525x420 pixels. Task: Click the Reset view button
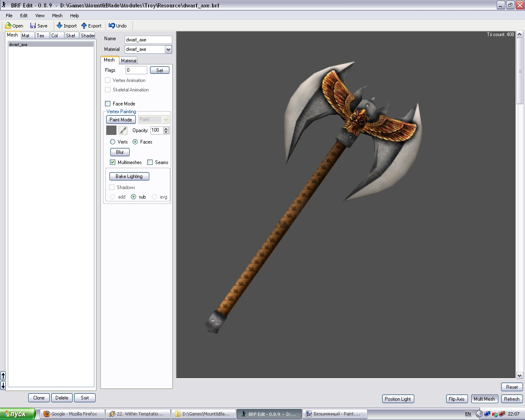(512, 387)
